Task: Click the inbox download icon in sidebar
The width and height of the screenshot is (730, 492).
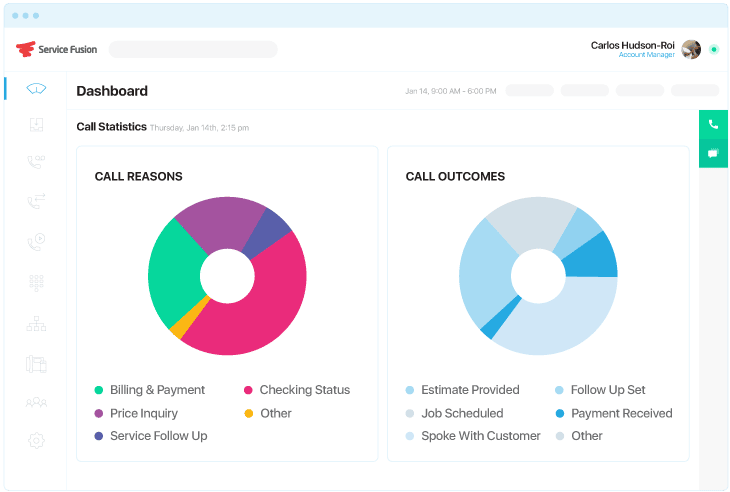Action: [36, 125]
